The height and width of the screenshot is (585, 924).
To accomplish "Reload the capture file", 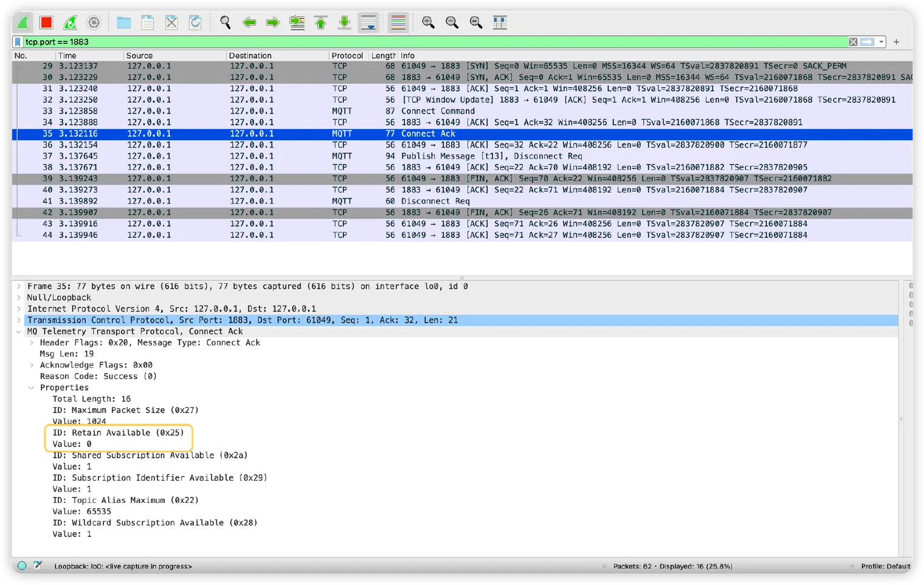I will point(195,22).
